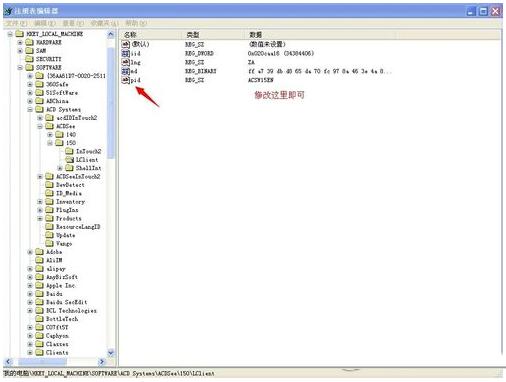
Task: Select the lng string value icon
Action: pyautogui.click(x=125, y=62)
